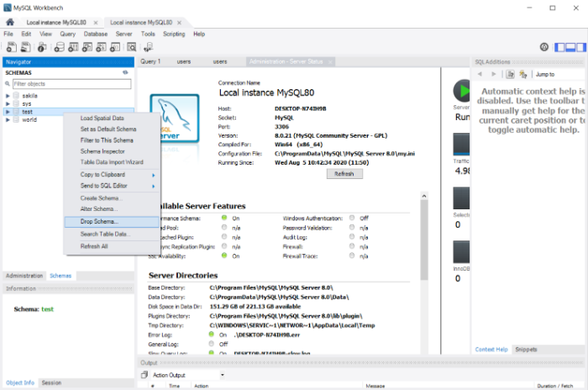Expand the sakila schema tree node
Image resolution: width=588 pixels, height=390 pixels.
(x=8, y=96)
